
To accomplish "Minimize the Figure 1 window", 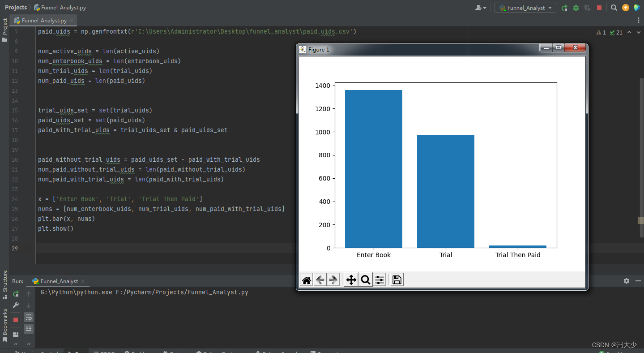I will click(546, 48).
